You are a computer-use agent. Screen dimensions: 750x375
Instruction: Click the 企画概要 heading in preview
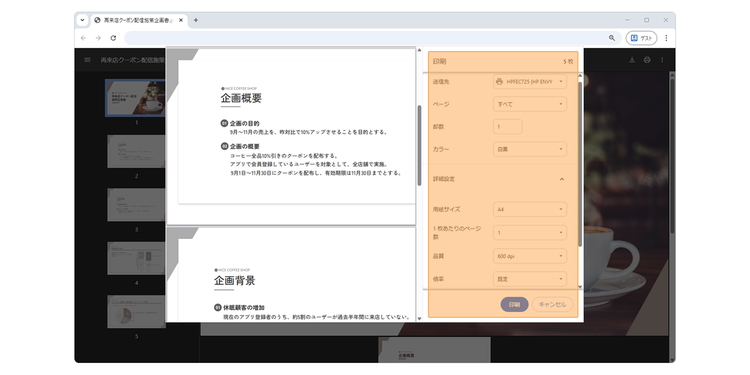241,99
